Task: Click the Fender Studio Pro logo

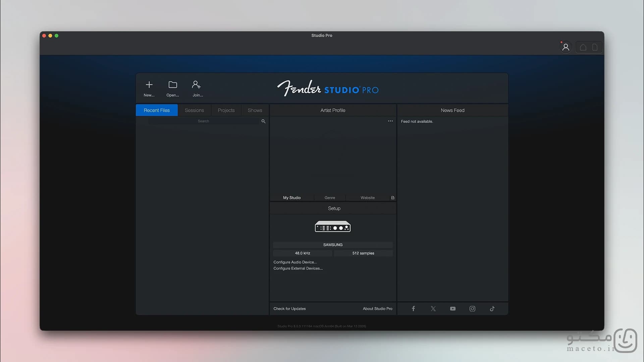Action: pyautogui.click(x=328, y=88)
